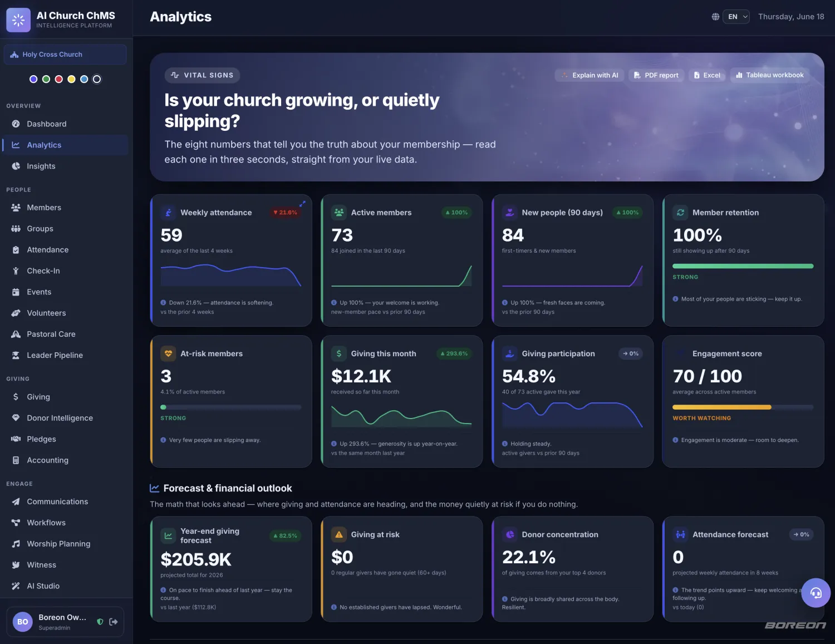
Task: Select the red theme color swatch
Action: point(58,79)
